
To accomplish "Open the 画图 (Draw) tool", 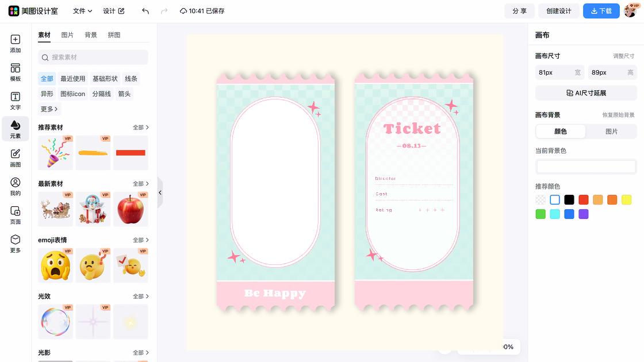I will [x=16, y=158].
